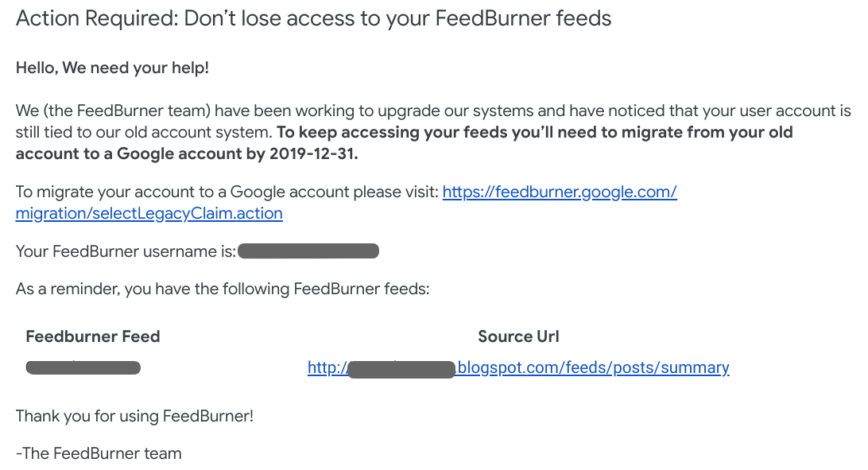
Task: Click the "Hello, We need your help!" greeting
Action: 112,68
